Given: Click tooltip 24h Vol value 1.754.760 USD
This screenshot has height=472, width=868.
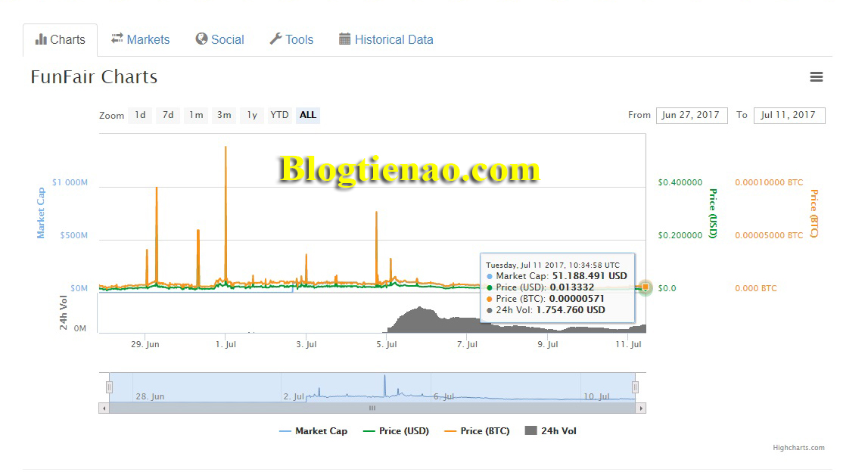Looking at the screenshot, I should click(x=570, y=310).
